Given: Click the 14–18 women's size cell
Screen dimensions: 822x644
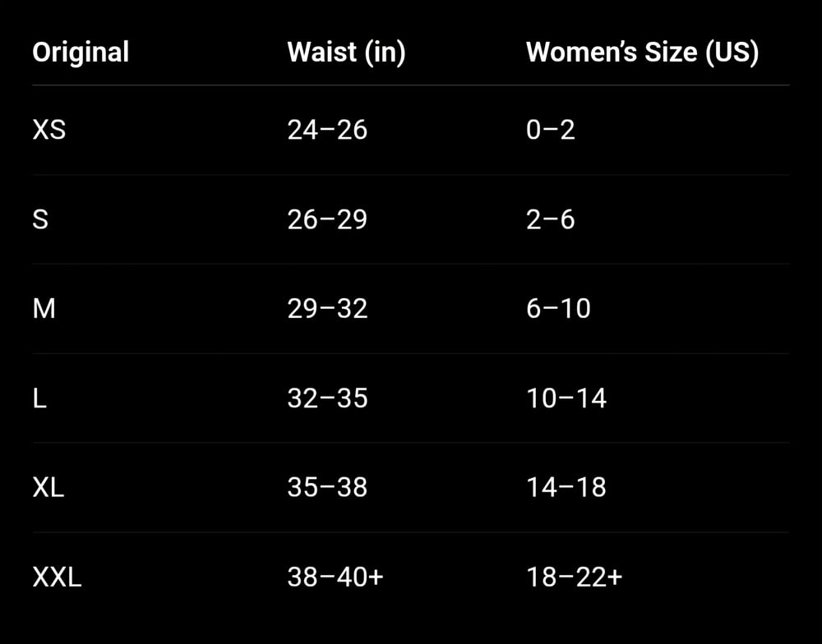Looking at the screenshot, I should tap(566, 487).
